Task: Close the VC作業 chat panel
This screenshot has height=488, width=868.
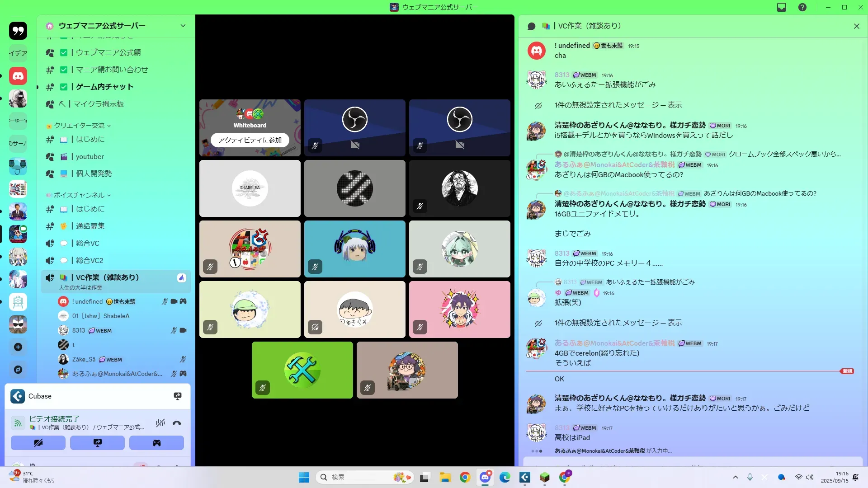Action: 856,26
